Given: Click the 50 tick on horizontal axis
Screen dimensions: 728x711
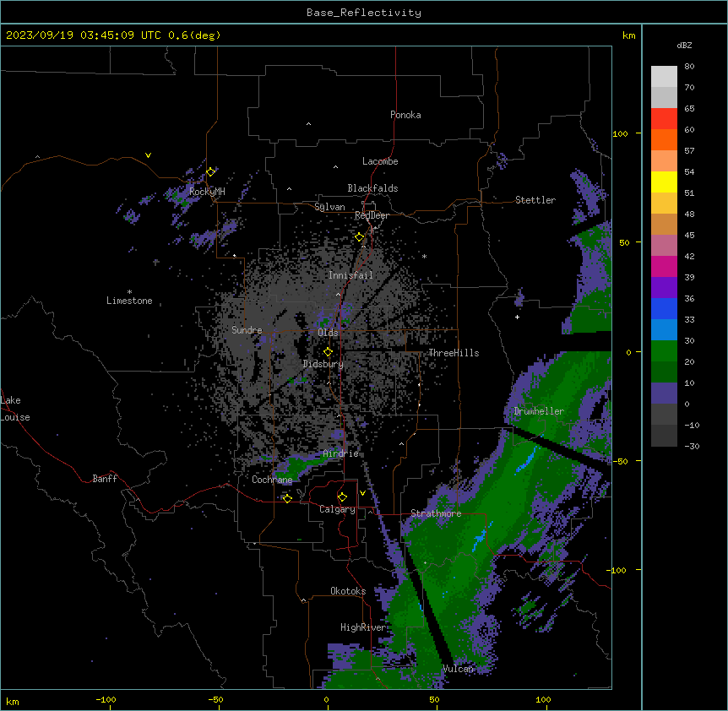Looking at the screenshot, I should [x=434, y=699].
